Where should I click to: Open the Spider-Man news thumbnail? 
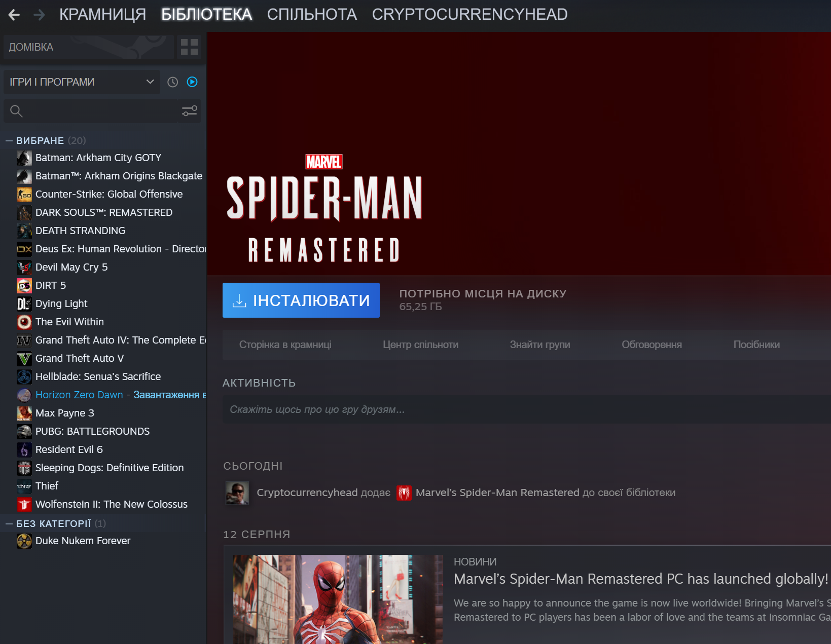pyautogui.click(x=338, y=599)
